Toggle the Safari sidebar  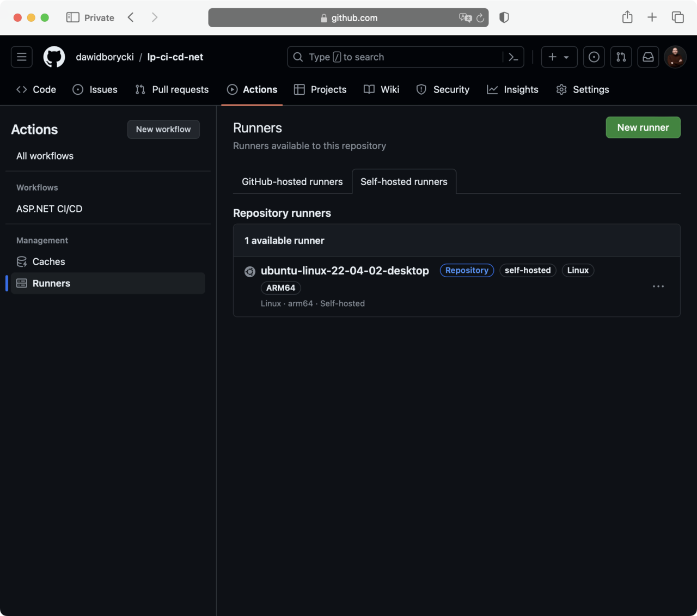72,17
